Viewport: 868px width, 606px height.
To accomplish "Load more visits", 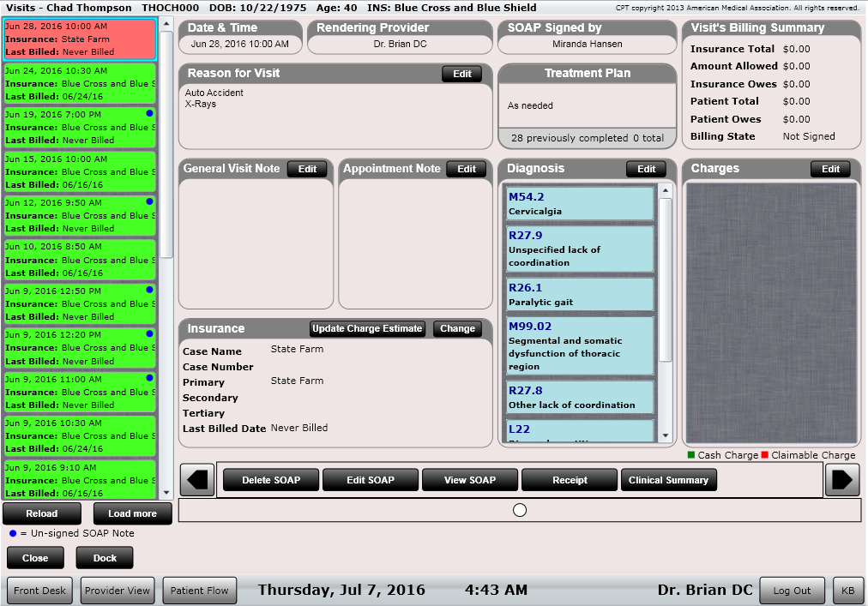I will tap(132, 513).
